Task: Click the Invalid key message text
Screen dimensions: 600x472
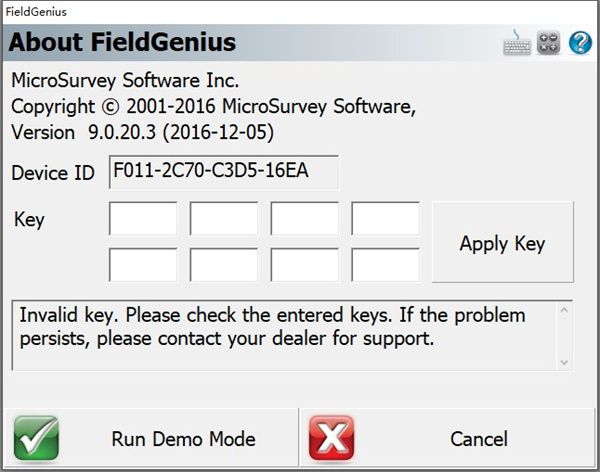Action: [x=272, y=327]
